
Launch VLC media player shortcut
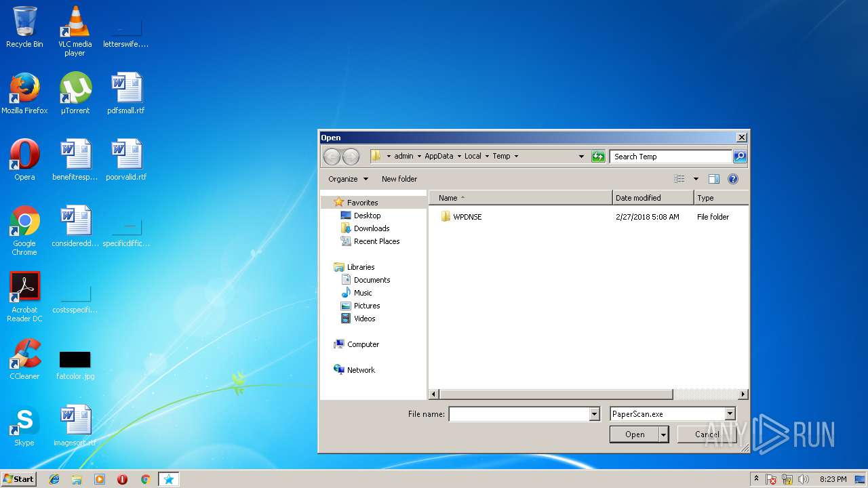[75, 31]
